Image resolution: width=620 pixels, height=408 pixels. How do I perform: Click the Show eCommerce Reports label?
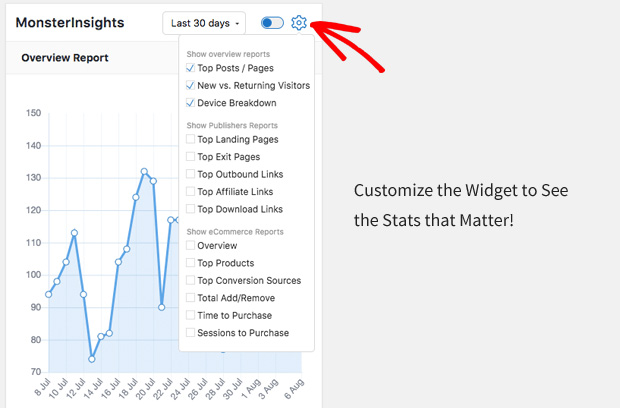235,232
